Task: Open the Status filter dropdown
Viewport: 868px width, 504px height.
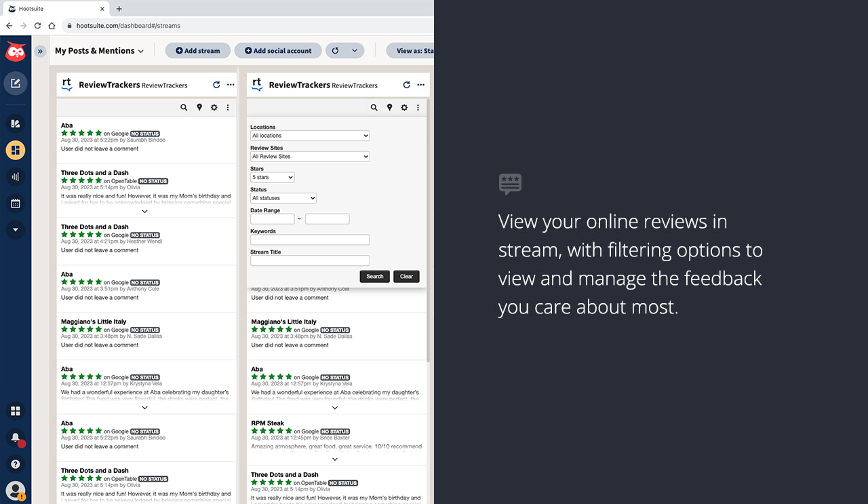Action: (283, 198)
